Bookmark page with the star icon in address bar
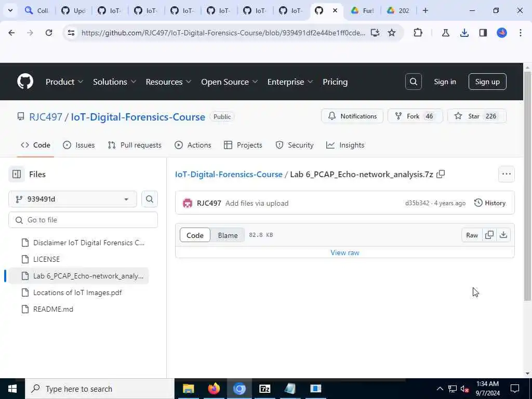 click(x=392, y=33)
